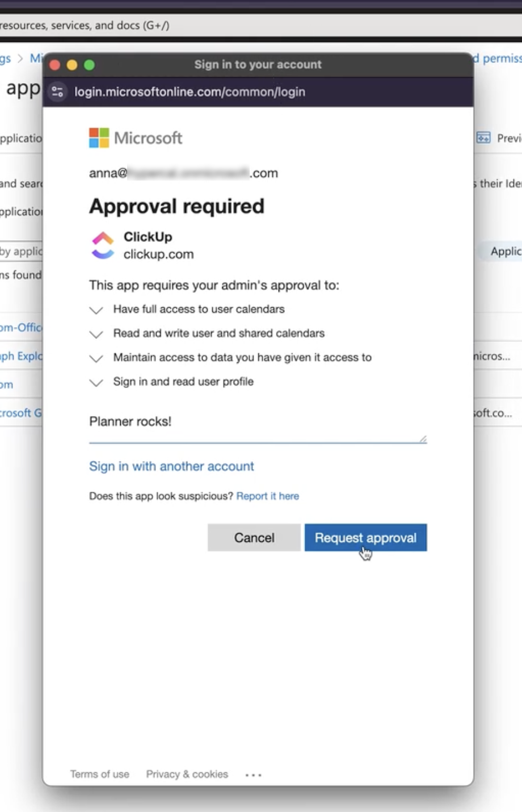Viewport: 522px width, 812px height.
Task: Click the 'Graph Explorer' row in background list
Action: [21, 356]
